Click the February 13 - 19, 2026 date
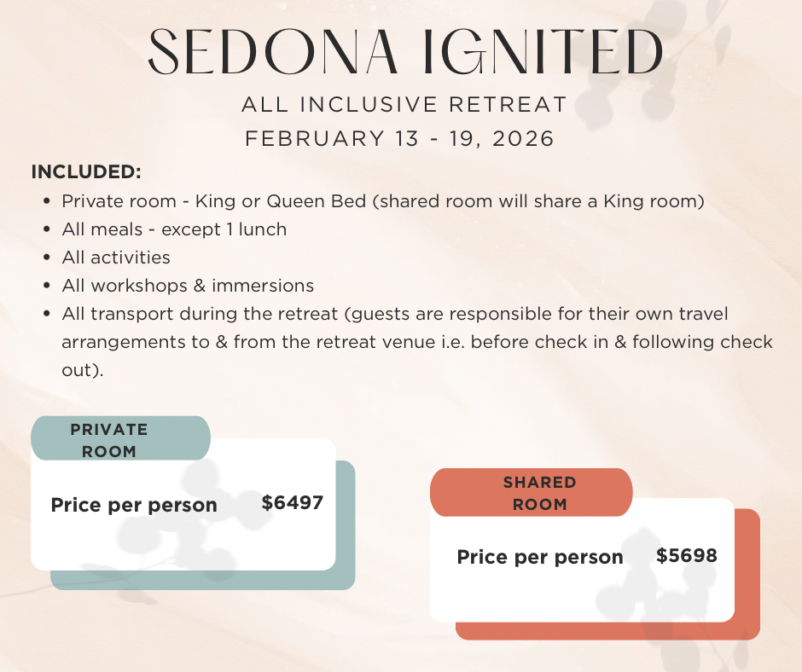This screenshot has width=802, height=672. click(x=400, y=138)
